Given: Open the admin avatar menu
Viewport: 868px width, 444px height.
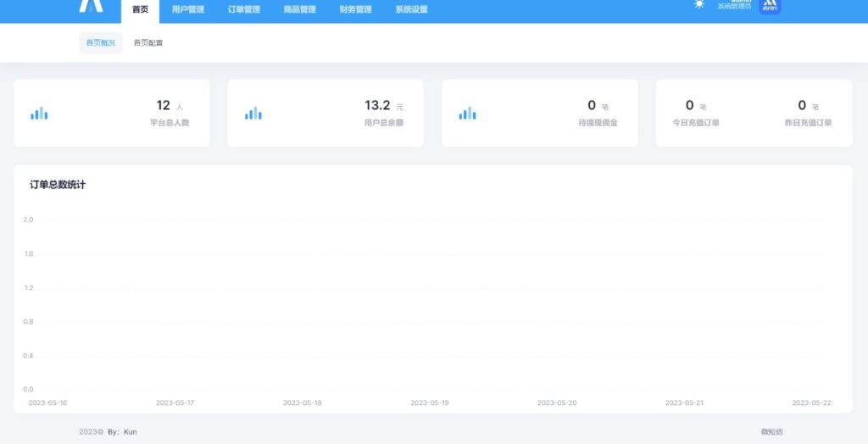Looking at the screenshot, I should click(x=770, y=6).
